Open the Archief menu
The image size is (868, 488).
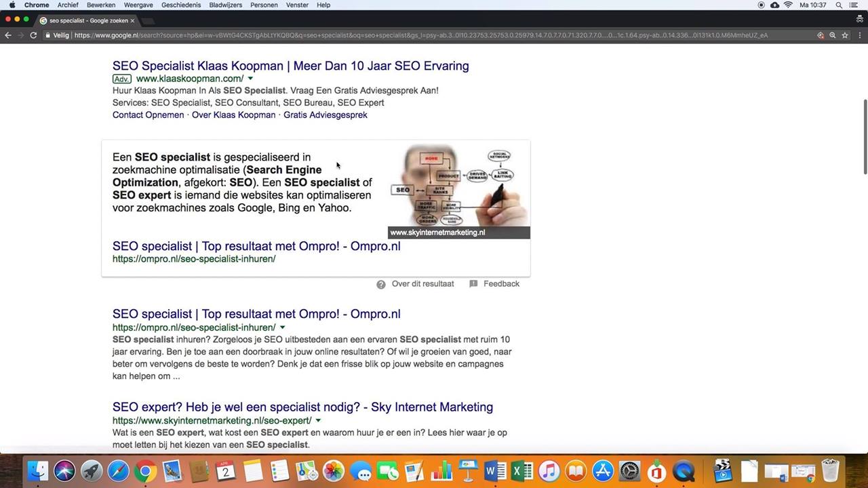68,5
